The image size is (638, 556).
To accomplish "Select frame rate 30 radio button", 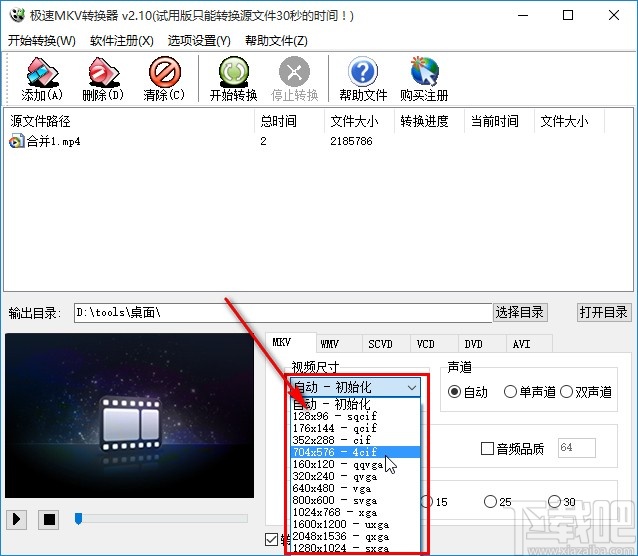I will (x=554, y=501).
